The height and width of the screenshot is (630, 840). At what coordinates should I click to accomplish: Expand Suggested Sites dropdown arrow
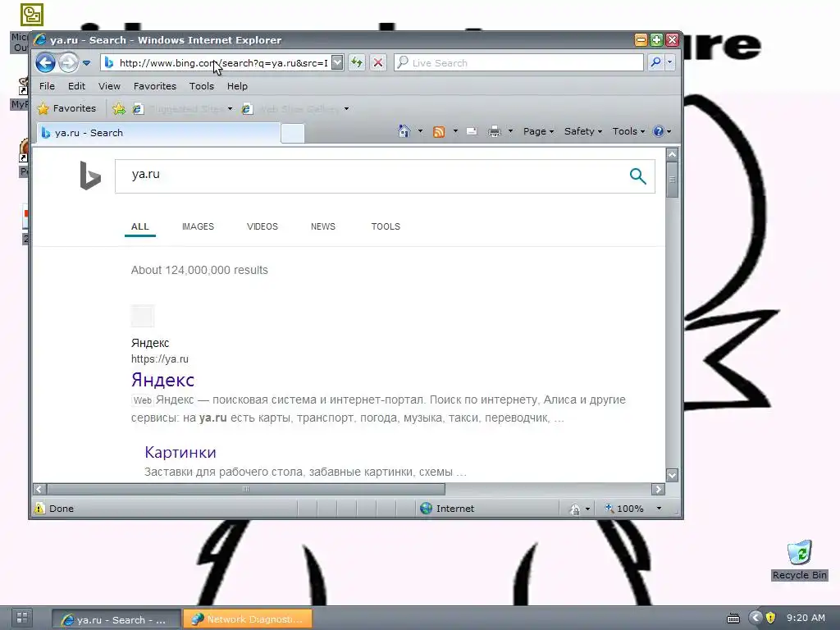230,109
